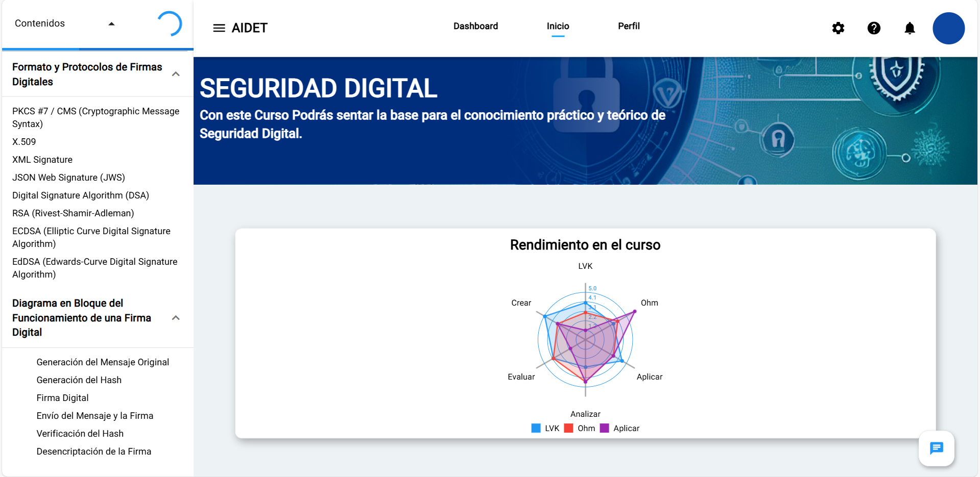Open the X.509 topic link
Viewport: 980px width, 477px height.
click(x=24, y=142)
